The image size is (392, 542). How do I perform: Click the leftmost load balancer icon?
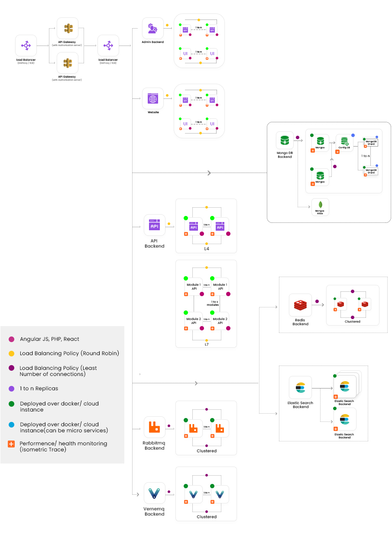(x=26, y=46)
